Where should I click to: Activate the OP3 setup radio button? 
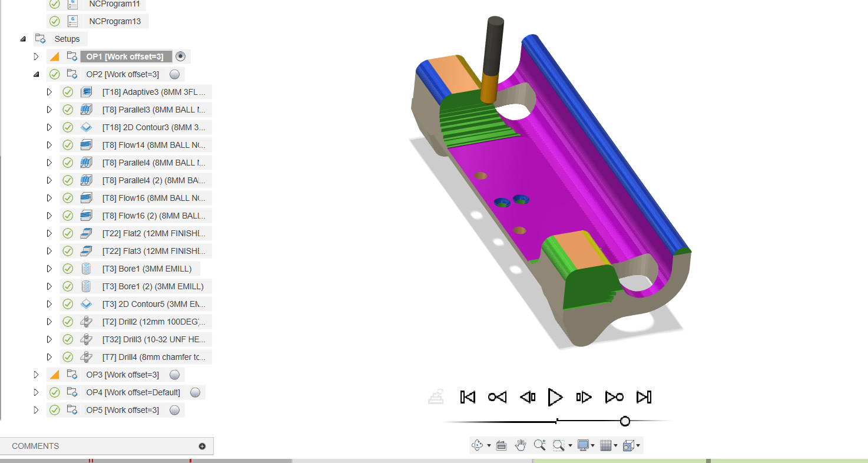click(x=174, y=375)
